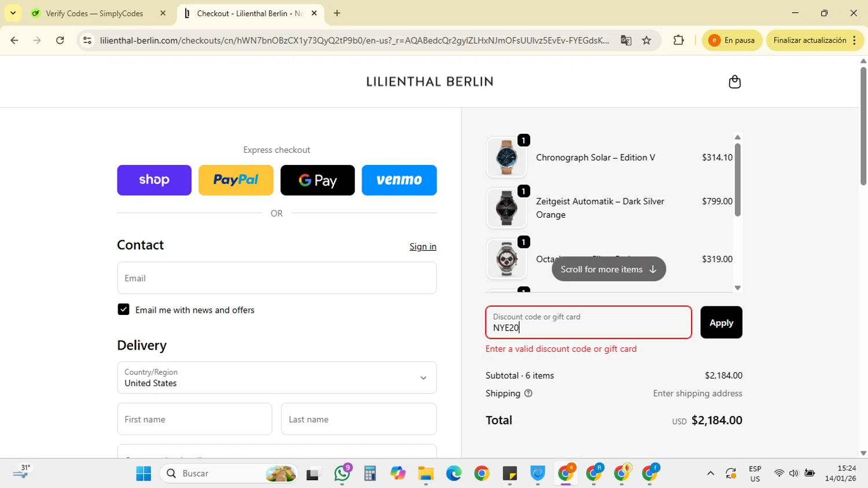868x488 pixels.
Task: Select the Checkout - Lilienthal Berlin tab
Action: tap(250, 13)
